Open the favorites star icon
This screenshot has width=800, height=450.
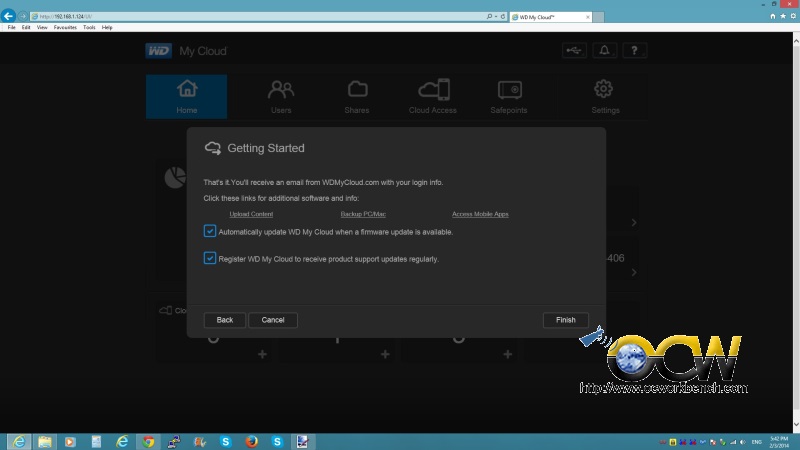point(783,16)
